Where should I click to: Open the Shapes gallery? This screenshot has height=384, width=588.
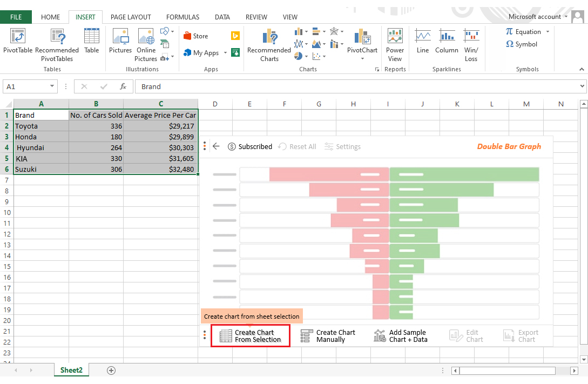click(167, 31)
